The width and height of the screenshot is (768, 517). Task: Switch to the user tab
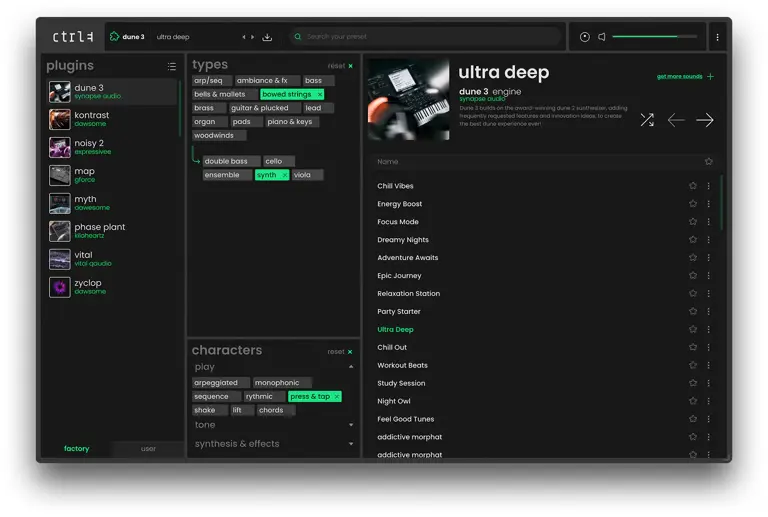tap(148, 448)
